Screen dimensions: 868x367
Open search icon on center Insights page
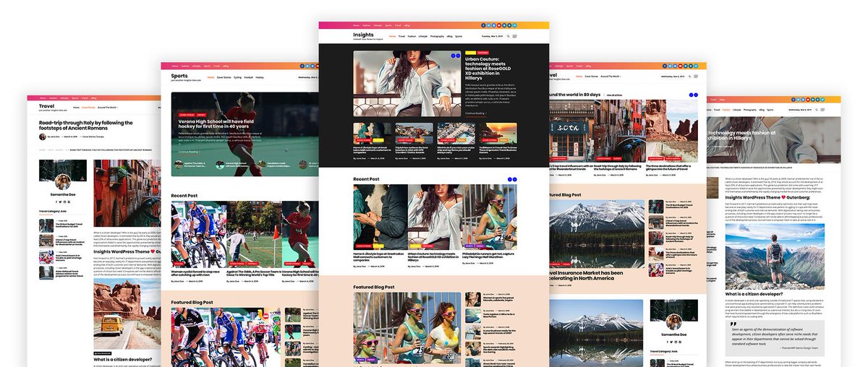(509, 36)
